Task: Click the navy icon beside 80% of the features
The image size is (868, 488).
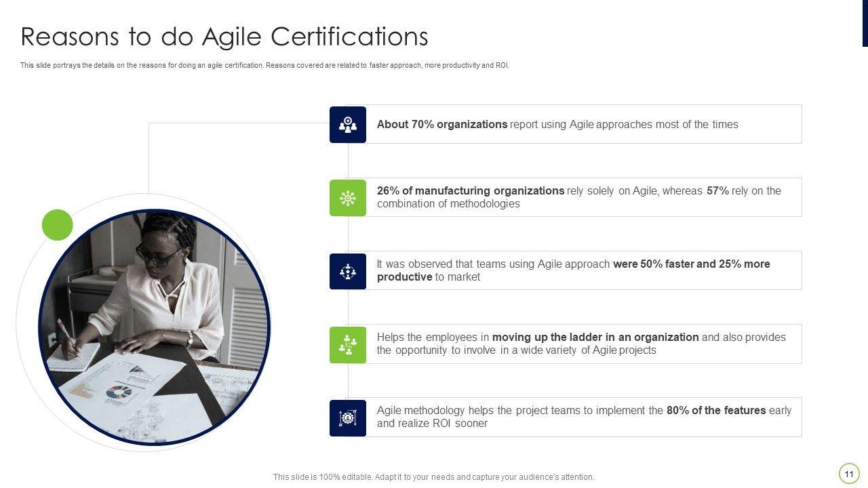Action: (x=348, y=418)
